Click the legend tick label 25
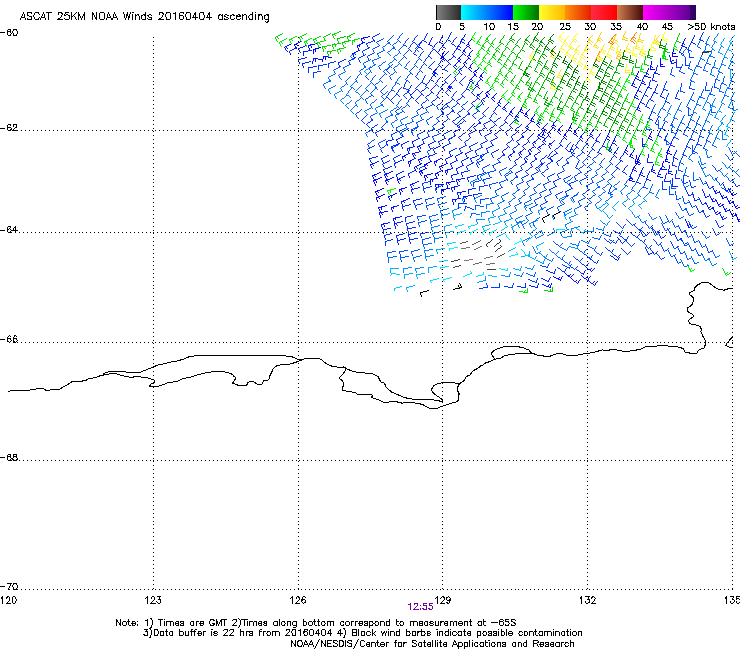The image size is (740, 650). pos(565,27)
